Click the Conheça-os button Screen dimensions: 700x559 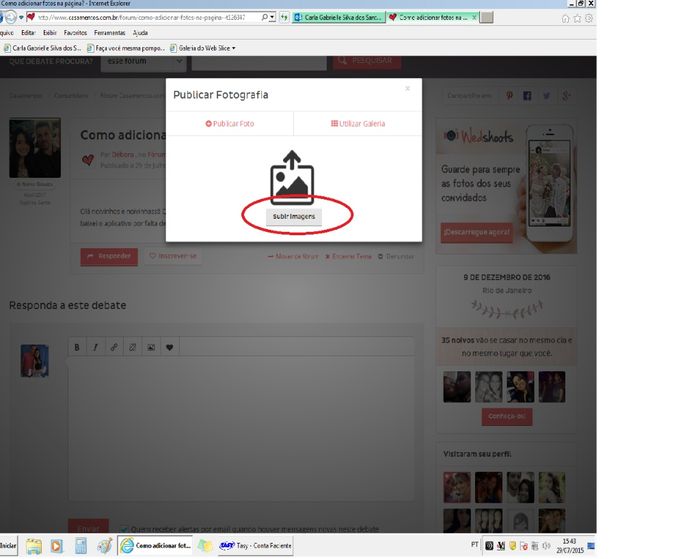(507, 417)
